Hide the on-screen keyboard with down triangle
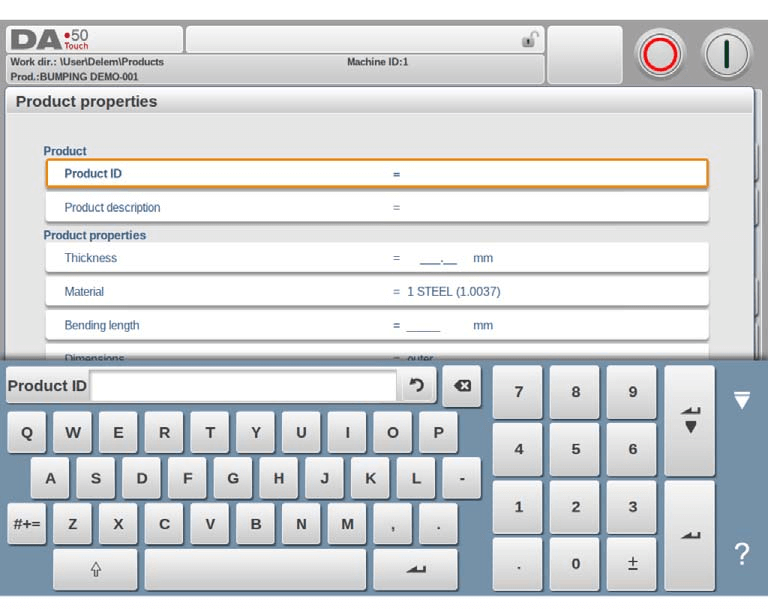768x615 pixels. 741,401
